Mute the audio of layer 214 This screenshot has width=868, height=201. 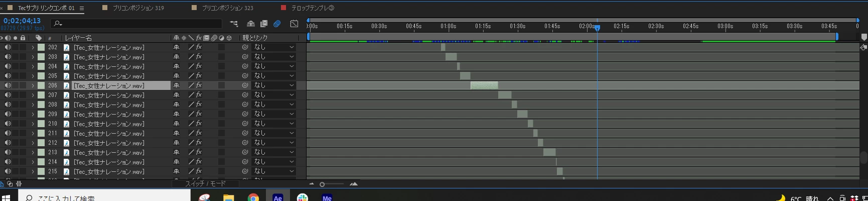pos(8,162)
